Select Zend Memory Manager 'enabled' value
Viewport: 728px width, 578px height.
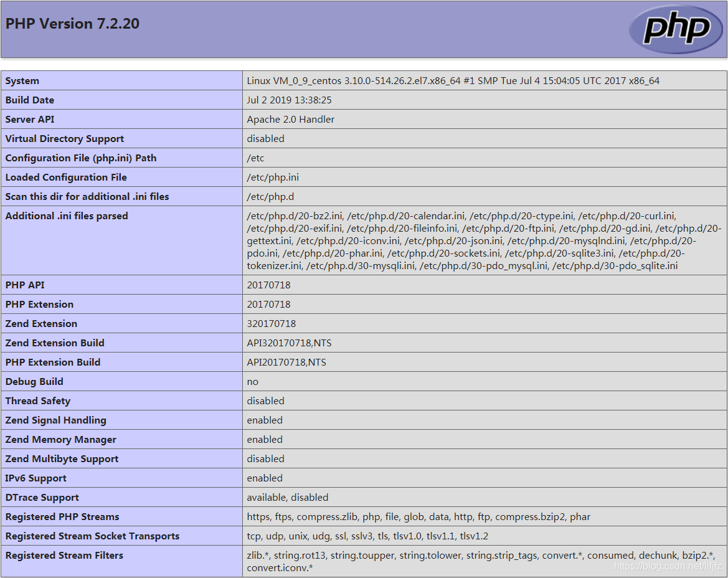click(265, 440)
